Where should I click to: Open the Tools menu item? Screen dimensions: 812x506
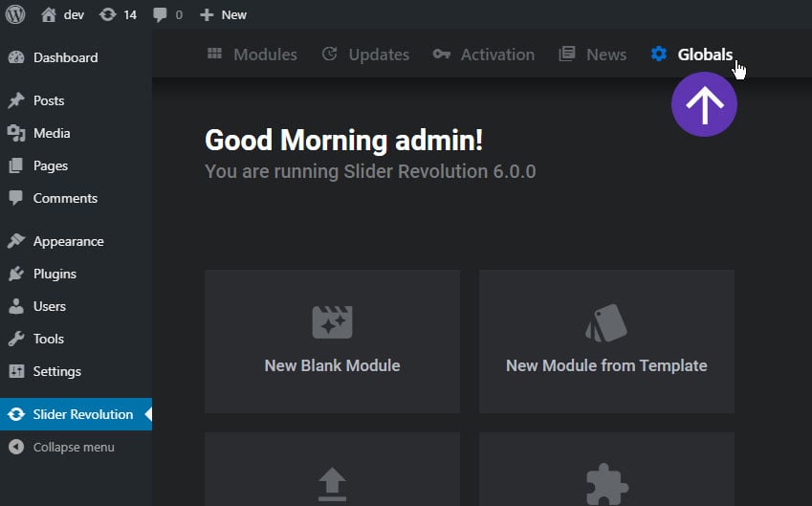click(x=49, y=340)
